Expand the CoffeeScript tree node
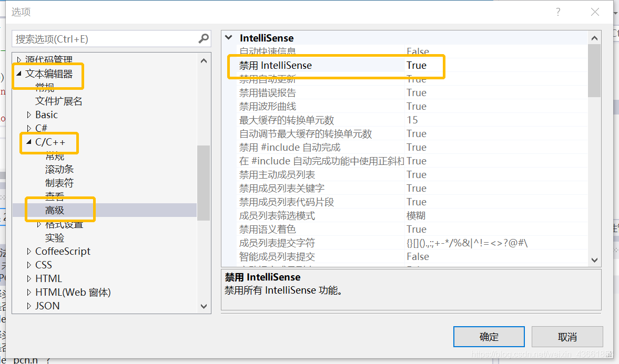 (x=29, y=251)
